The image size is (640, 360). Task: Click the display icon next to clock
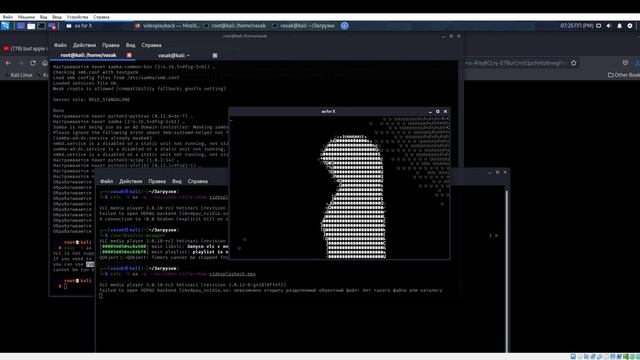coord(598,26)
